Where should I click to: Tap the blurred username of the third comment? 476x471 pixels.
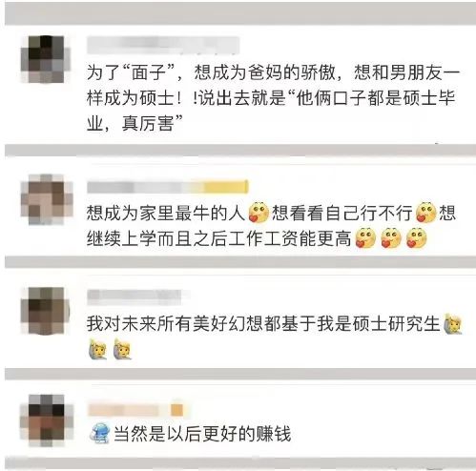[x=137, y=297]
